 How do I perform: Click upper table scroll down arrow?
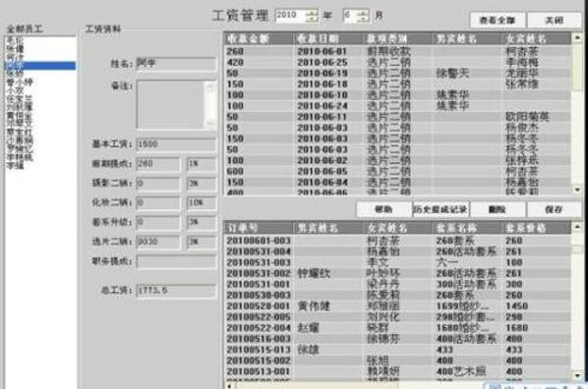[x=577, y=190]
